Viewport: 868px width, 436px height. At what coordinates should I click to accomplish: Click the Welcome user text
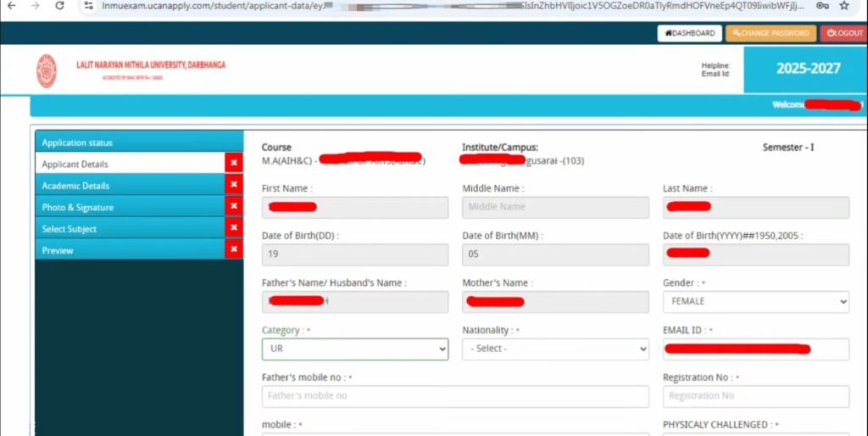coord(816,104)
